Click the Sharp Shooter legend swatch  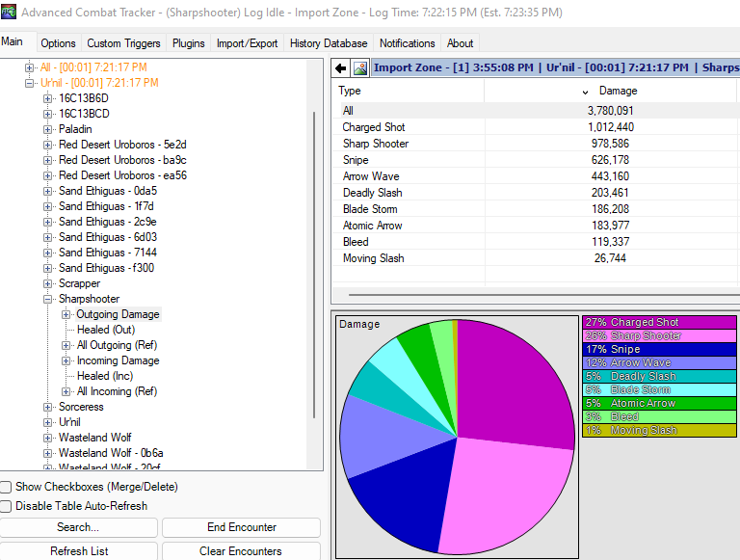point(659,335)
